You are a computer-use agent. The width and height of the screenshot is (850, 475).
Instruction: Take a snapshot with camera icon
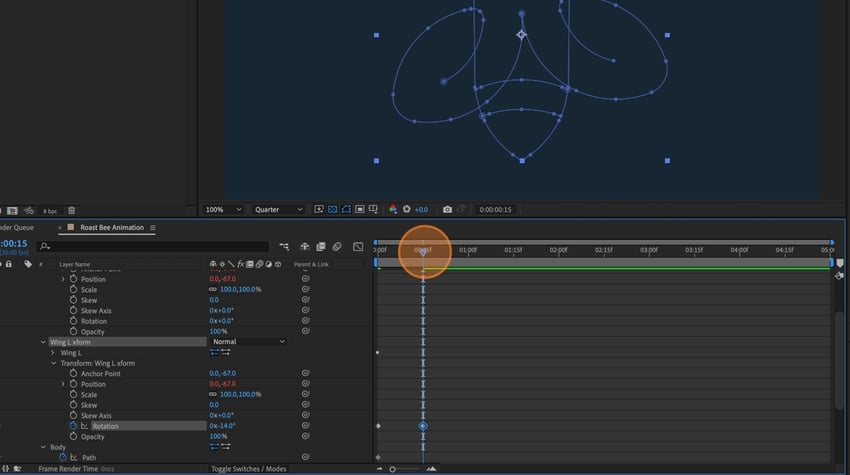(x=447, y=209)
